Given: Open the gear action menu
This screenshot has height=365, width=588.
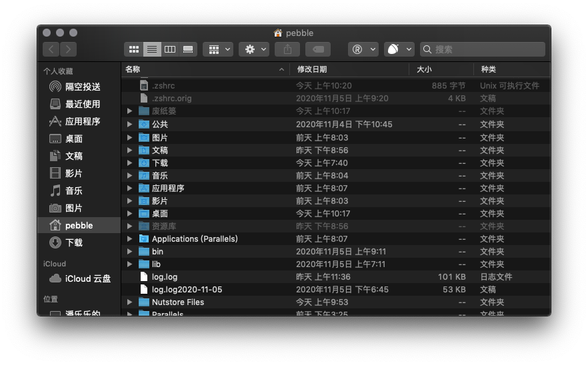Looking at the screenshot, I should pos(254,49).
